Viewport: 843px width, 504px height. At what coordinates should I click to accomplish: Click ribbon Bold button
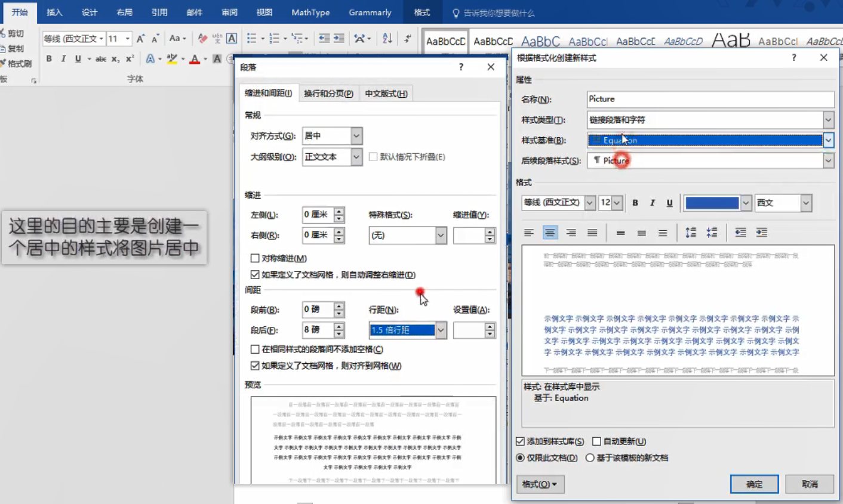(x=49, y=58)
